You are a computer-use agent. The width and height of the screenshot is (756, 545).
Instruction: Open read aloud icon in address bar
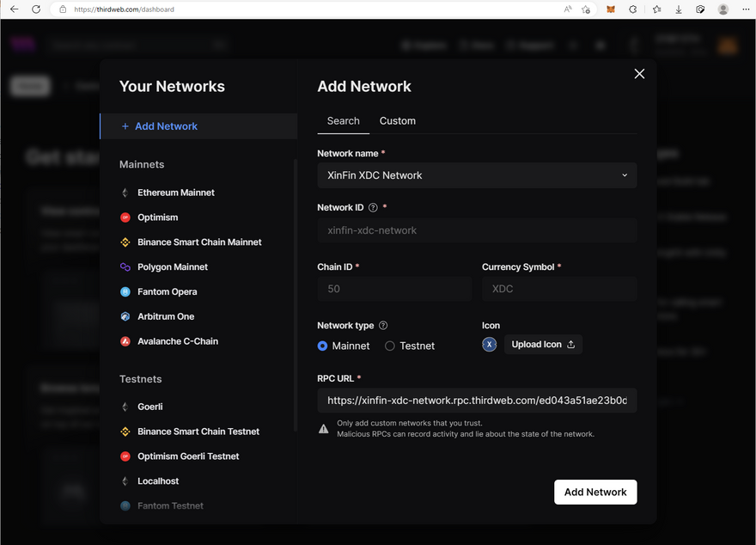pos(568,9)
